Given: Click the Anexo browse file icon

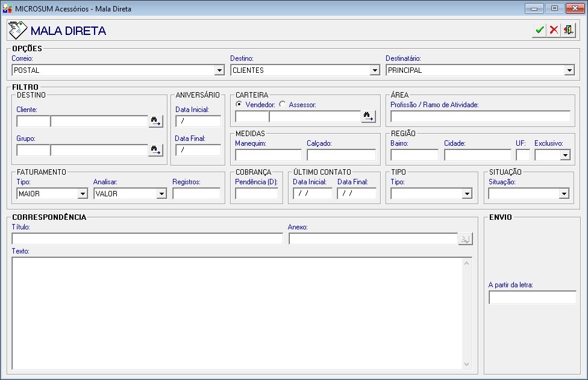Looking at the screenshot, I should [465, 239].
